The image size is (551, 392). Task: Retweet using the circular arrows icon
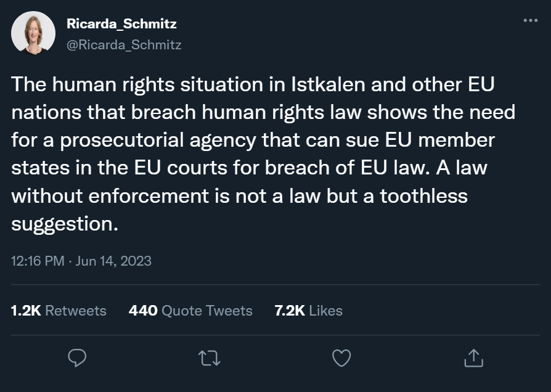pos(209,357)
